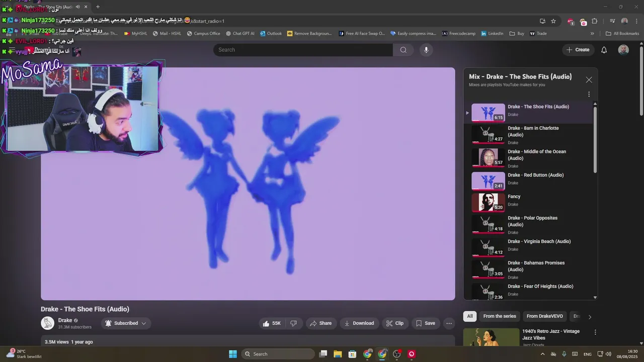Open options for 1940's Retro Jazz video
The image size is (644, 362).
tap(595, 332)
